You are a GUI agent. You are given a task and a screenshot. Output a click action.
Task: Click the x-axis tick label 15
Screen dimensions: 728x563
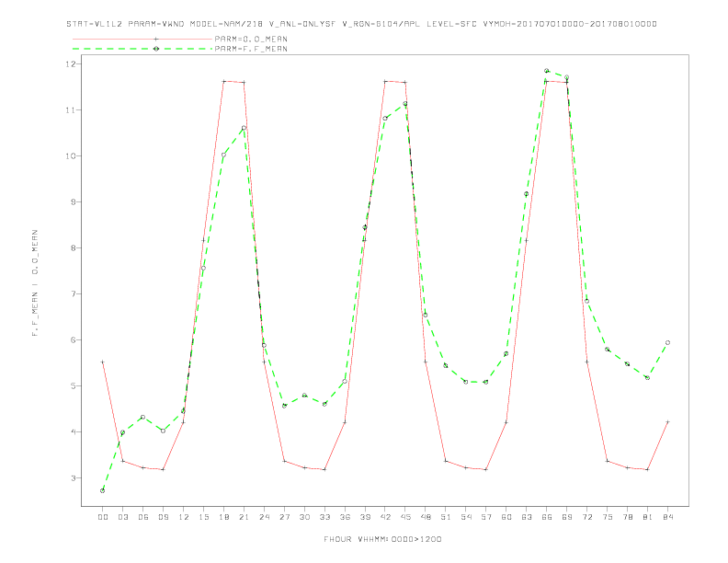click(203, 517)
